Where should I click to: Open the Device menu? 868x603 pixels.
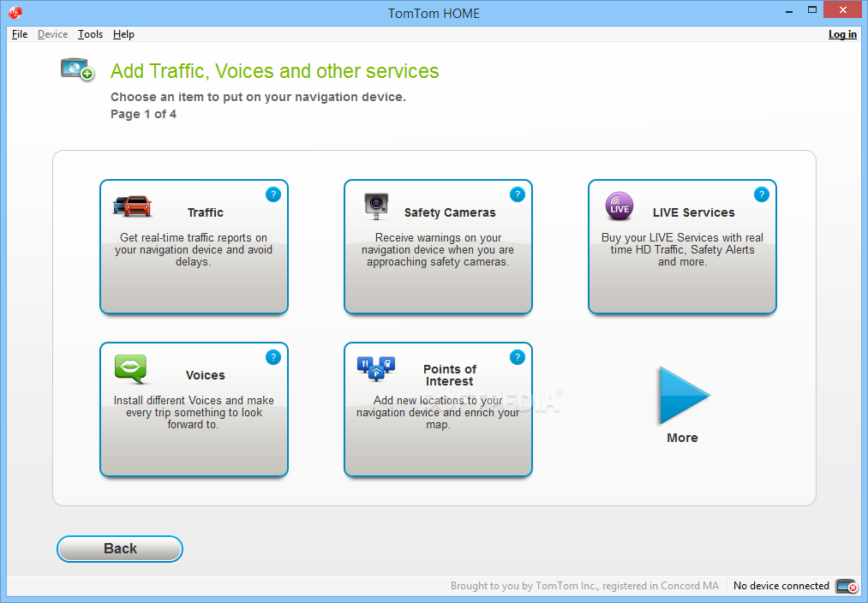pos(52,34)
